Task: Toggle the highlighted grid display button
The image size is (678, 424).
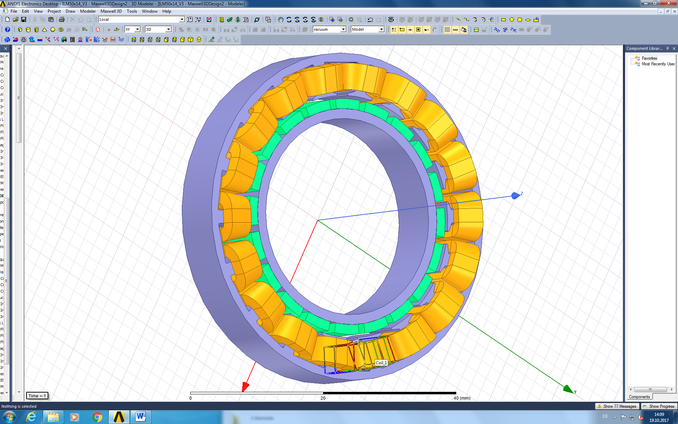Action: coord(448,29)
